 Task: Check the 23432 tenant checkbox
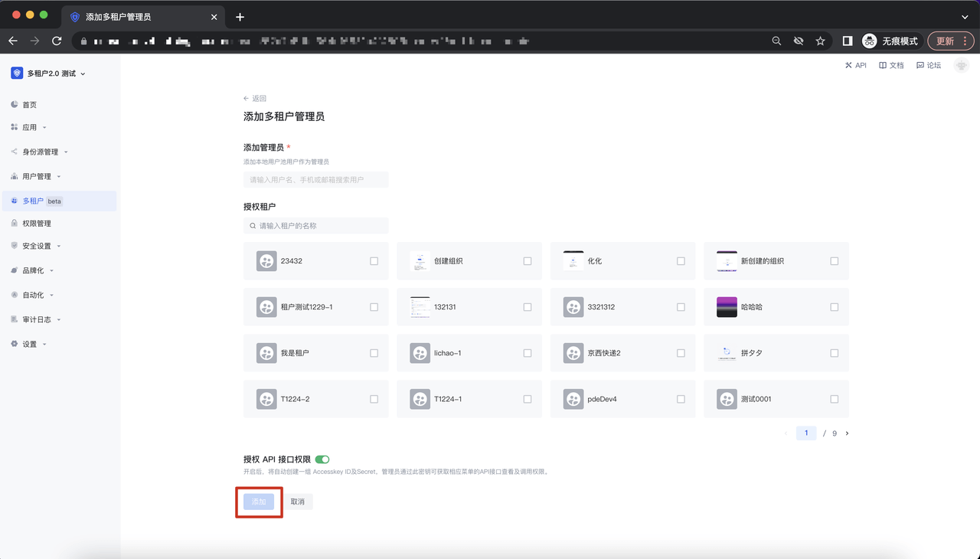click(374, 261)
